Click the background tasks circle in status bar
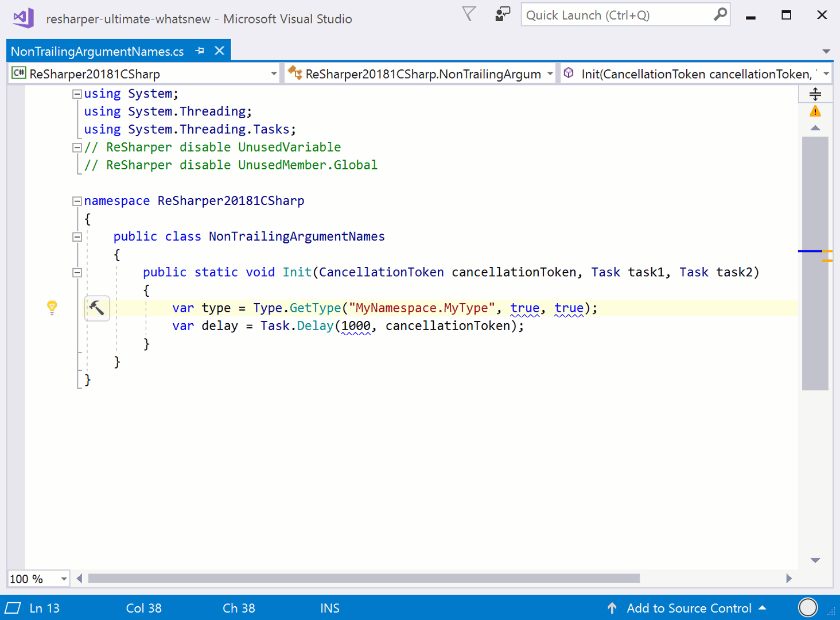The height and width of the screenshot is (620, 840). point(807,607)
